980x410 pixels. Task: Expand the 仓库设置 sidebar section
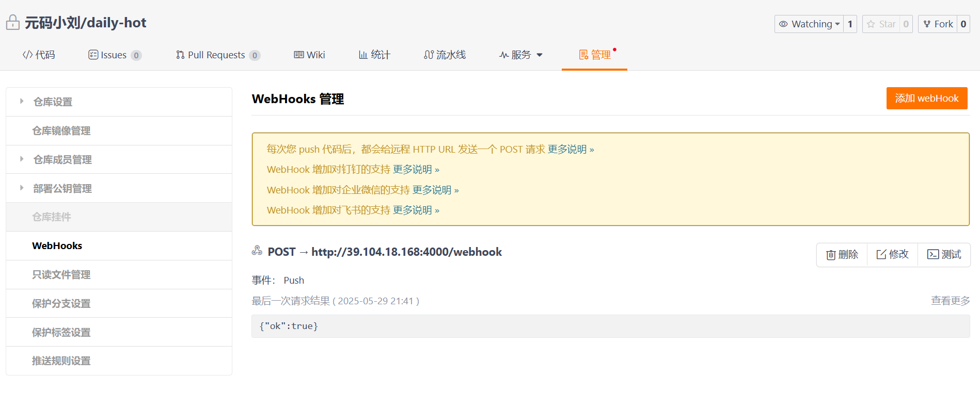[x=22, y=102]
